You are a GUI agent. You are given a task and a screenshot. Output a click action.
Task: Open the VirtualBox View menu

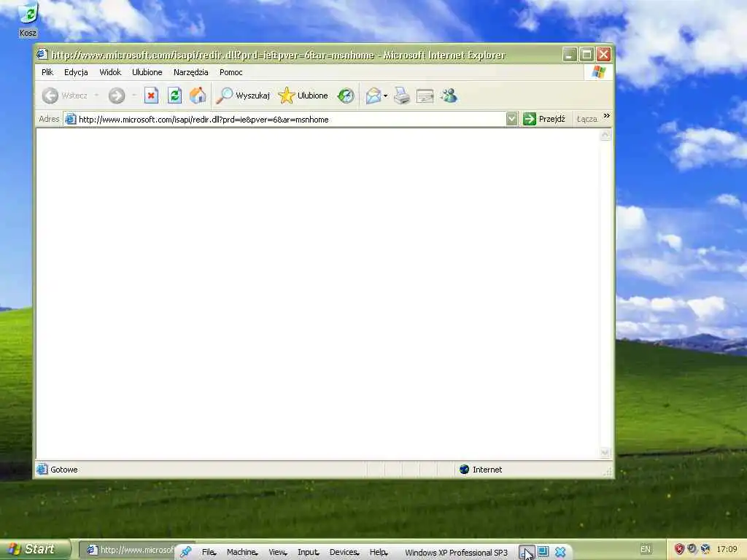click(277, 553)
